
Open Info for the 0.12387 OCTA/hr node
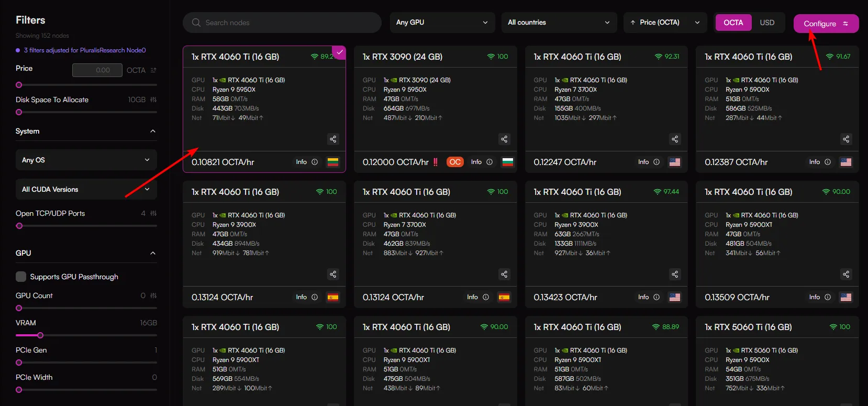[820, 162]
